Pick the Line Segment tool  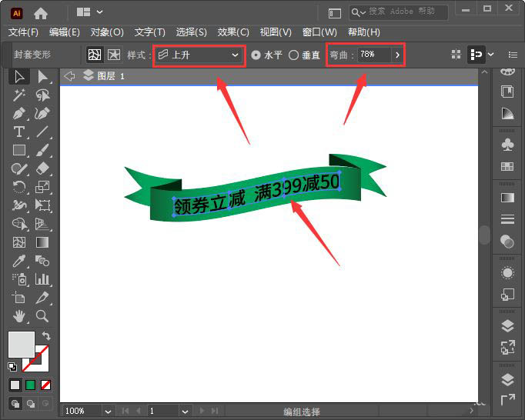tap(42, 132)
